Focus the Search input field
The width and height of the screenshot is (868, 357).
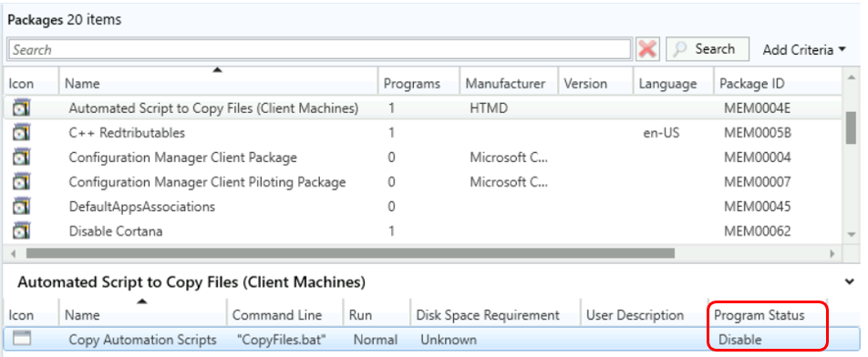click(319, 50)
